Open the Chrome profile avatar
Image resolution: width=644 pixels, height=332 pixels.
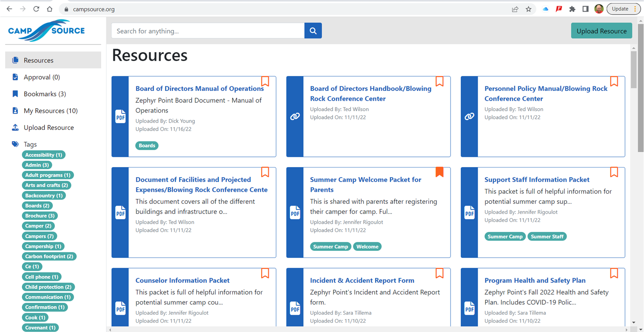pyautogui.click(x=598, y=9)
